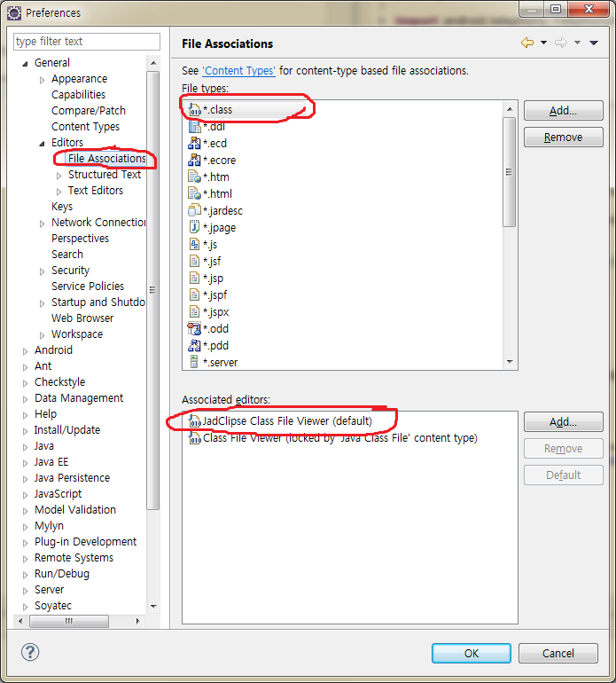Screen dimensions: 616x683
Task: Click the Help question mark icon
Action: 30,652
